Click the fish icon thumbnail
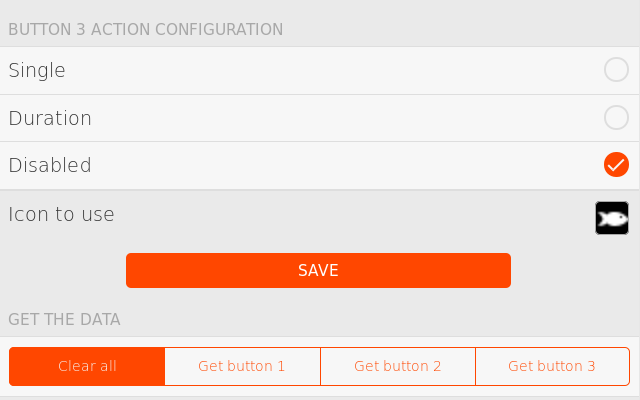 pos(612,218)
